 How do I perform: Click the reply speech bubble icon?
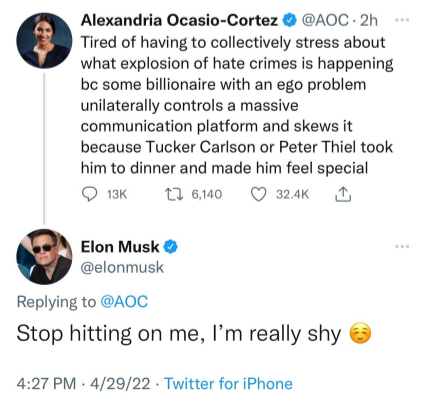coord(89,194)
